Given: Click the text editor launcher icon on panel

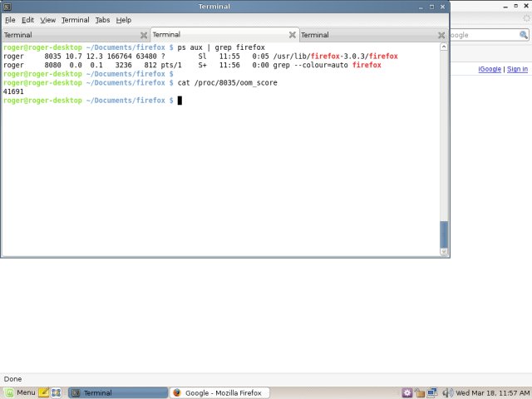Looking at the screenshot, I should point(44,392).
